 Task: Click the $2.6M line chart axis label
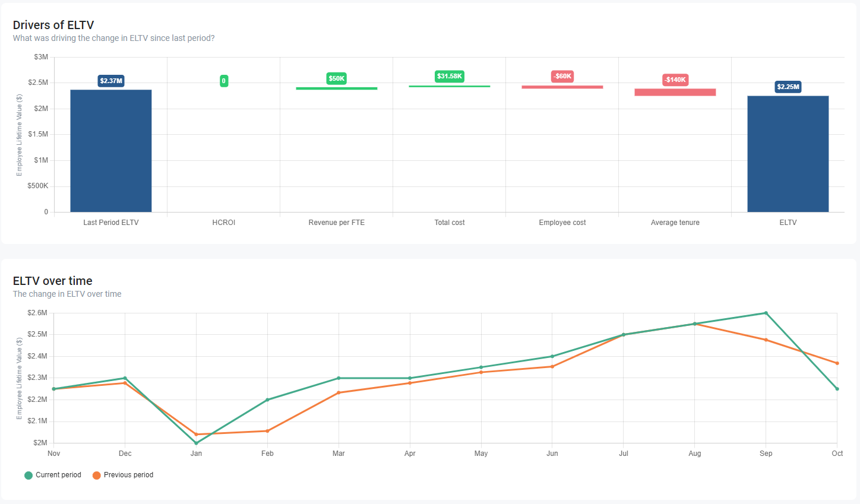[x=37, y=313]
